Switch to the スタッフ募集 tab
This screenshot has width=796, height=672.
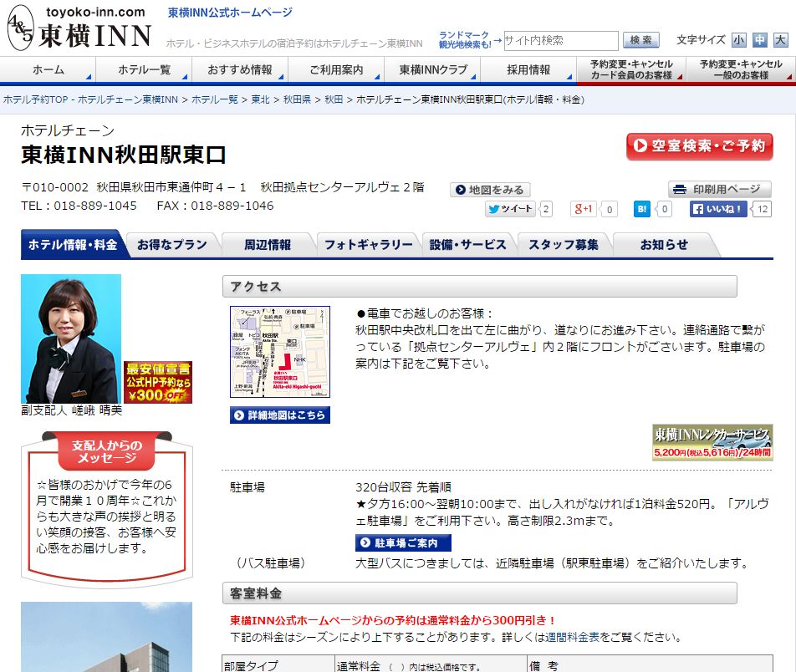(564, 245)
